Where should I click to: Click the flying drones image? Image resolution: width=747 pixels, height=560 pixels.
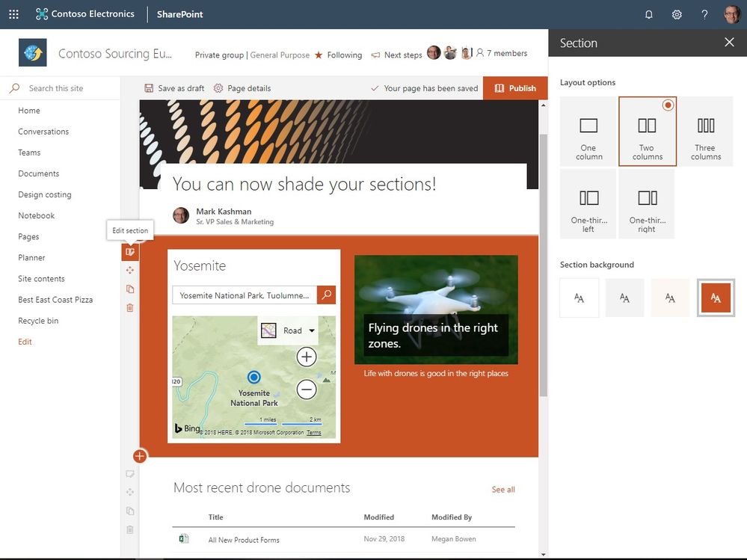(436, 310)
